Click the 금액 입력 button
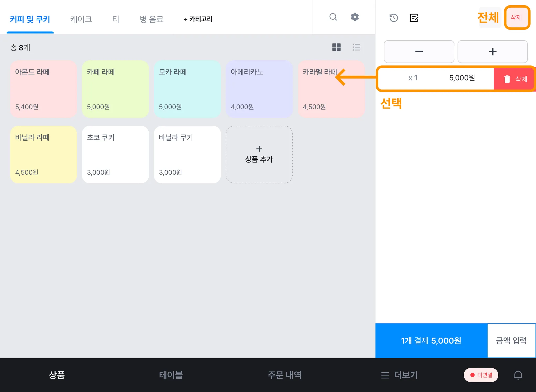536x392 pixels. [511, 340]
